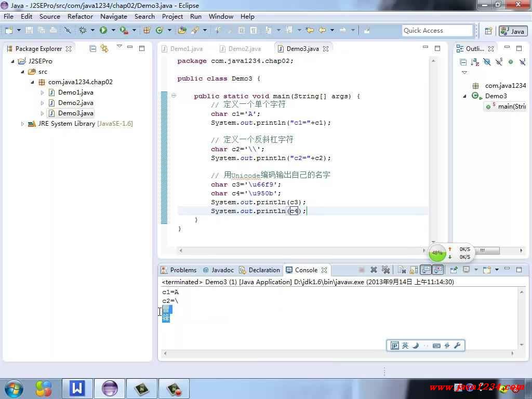Screen dimensions: 532x399
Task: Open the Navigate menu
Action: click(x=114, y=16)
